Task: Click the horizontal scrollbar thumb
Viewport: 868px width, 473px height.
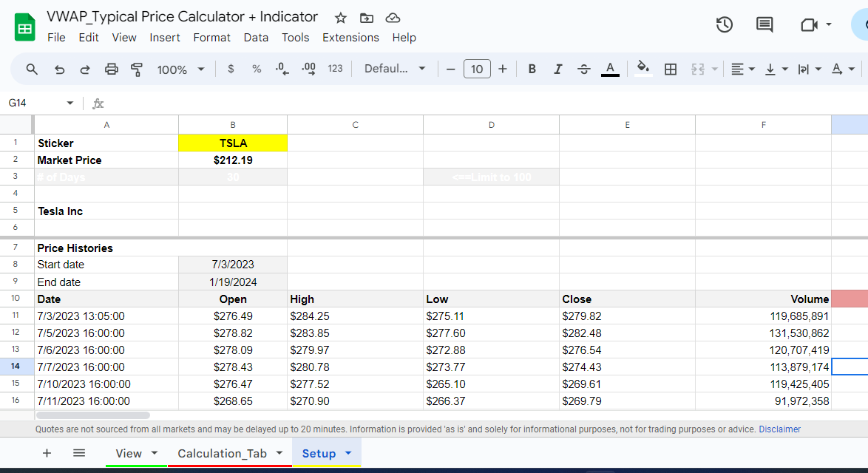Action: (x=93, y=415)
